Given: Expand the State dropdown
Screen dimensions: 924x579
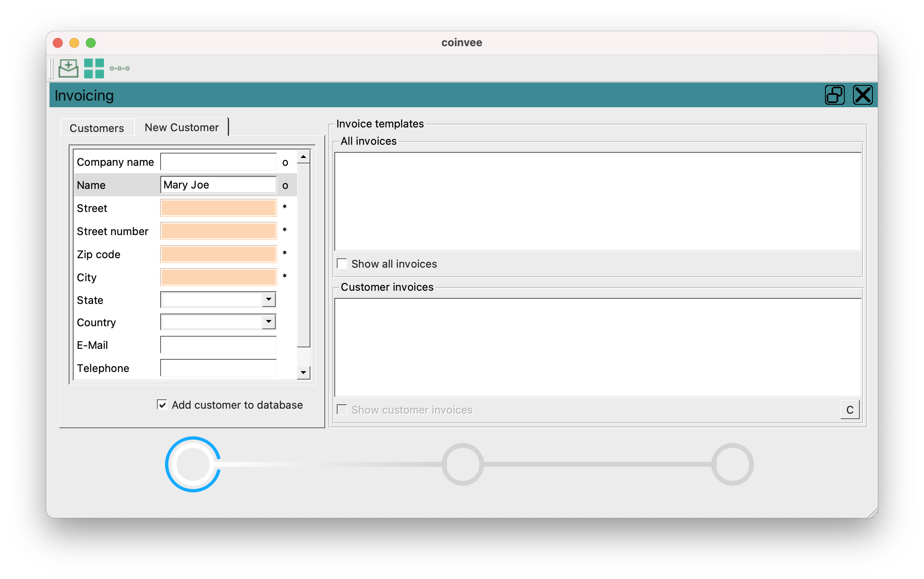Looking at the screenshot, I should (x=269, y=299).
